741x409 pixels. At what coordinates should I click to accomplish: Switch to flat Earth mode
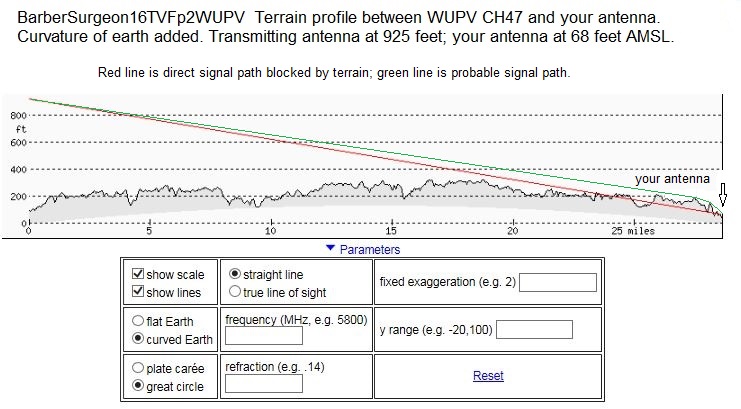click(x=139, y=322)
